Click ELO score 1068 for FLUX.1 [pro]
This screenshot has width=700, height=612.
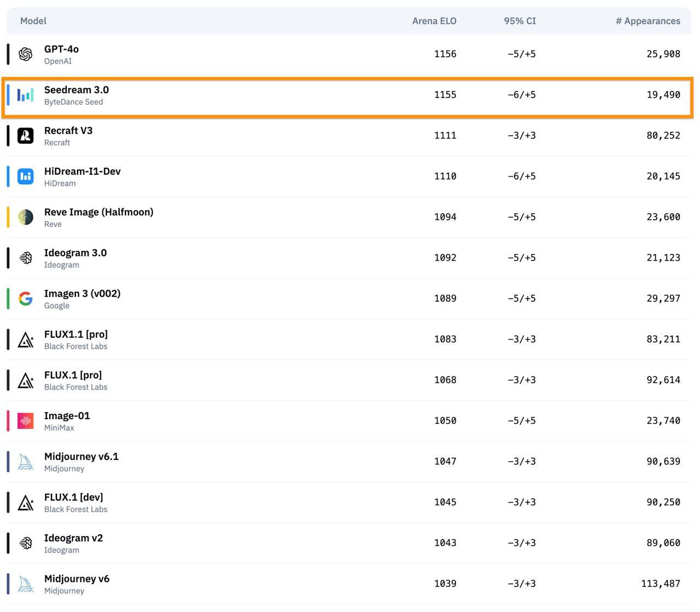[445, 380]
